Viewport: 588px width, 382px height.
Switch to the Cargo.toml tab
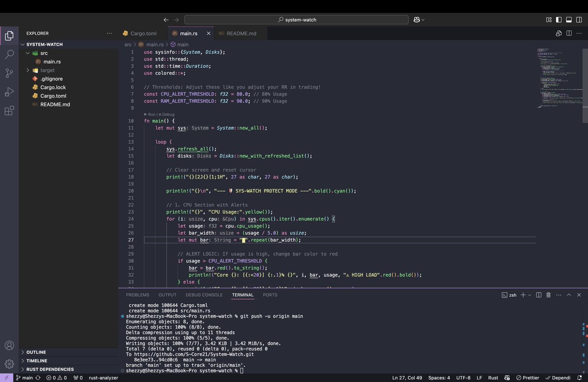click(x=143, y=33)
